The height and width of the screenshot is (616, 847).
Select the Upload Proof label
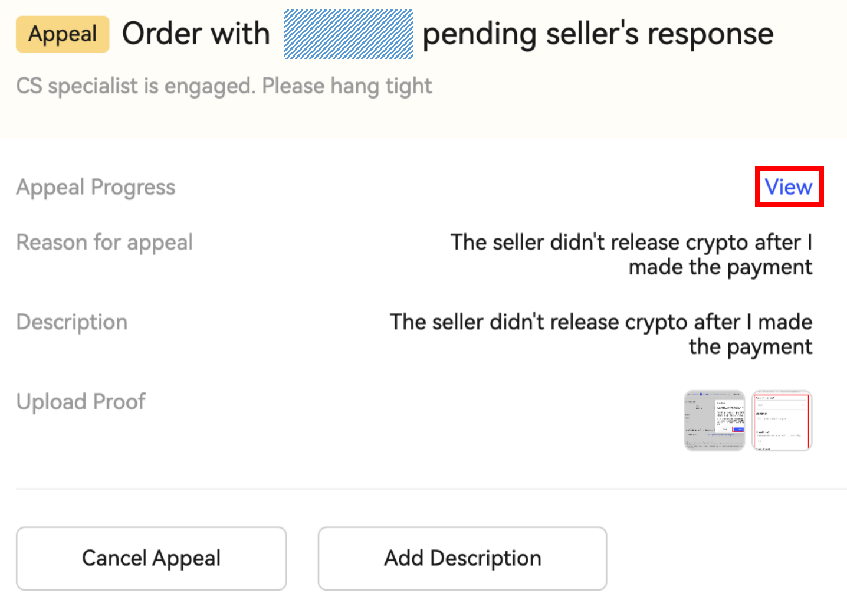coord(81,402)
